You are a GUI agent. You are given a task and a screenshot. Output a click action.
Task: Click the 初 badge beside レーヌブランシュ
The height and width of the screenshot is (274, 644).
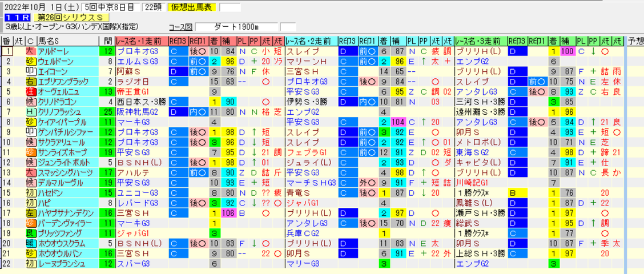[30, 264]
